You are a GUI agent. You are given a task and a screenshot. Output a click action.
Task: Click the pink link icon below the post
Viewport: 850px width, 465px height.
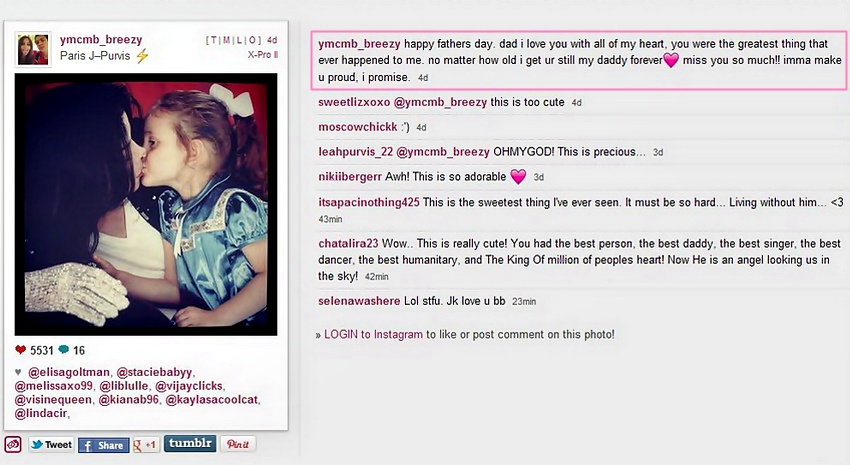(13, 444)
